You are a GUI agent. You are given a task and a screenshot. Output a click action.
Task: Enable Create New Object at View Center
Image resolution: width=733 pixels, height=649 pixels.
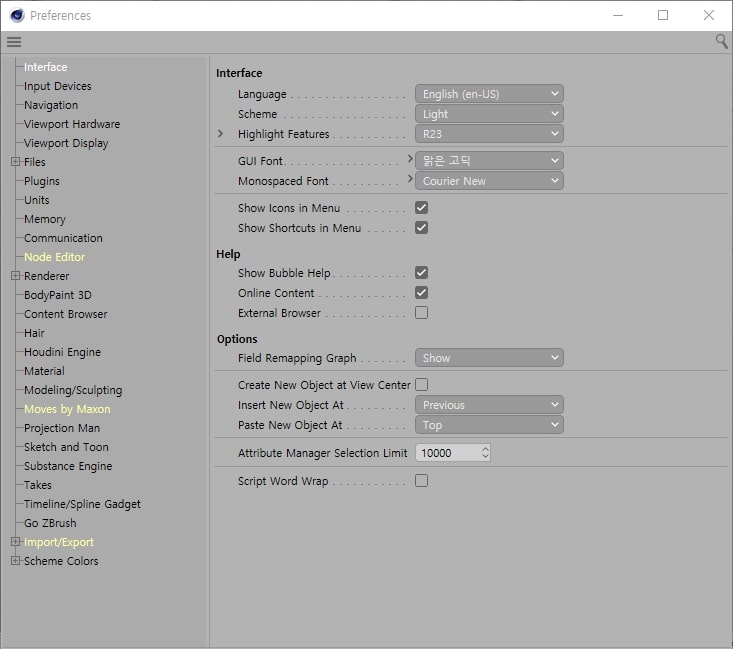point(421,384)
